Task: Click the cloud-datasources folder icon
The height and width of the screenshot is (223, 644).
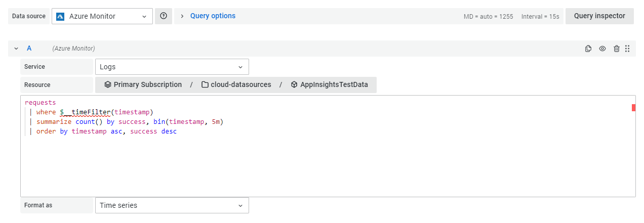Action: point(205,85)
